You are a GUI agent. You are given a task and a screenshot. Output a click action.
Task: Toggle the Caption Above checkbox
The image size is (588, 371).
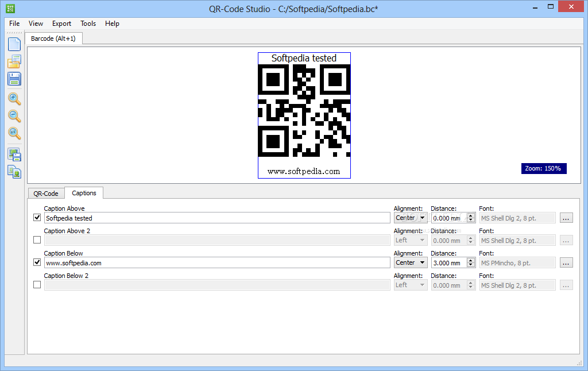pyautogui.click(x=37, y=218)
